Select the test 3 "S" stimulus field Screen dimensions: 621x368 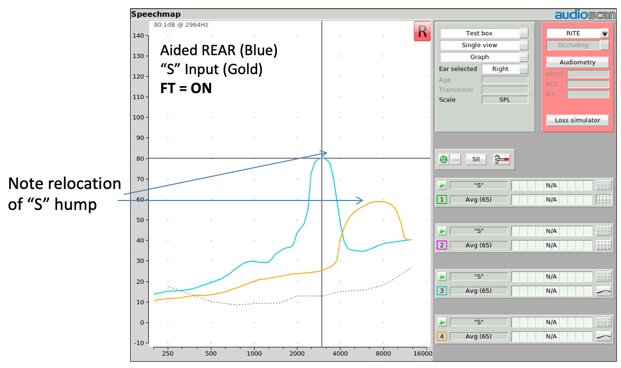[x=479, y=276]
